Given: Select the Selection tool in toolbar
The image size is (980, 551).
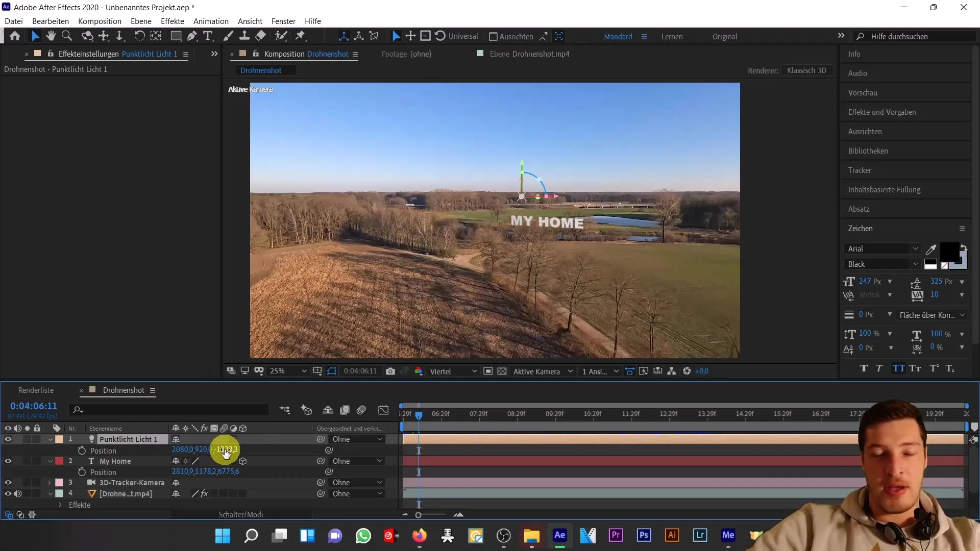Looking at the screenshot, I should pyautogui.click(x=35, y=36).
